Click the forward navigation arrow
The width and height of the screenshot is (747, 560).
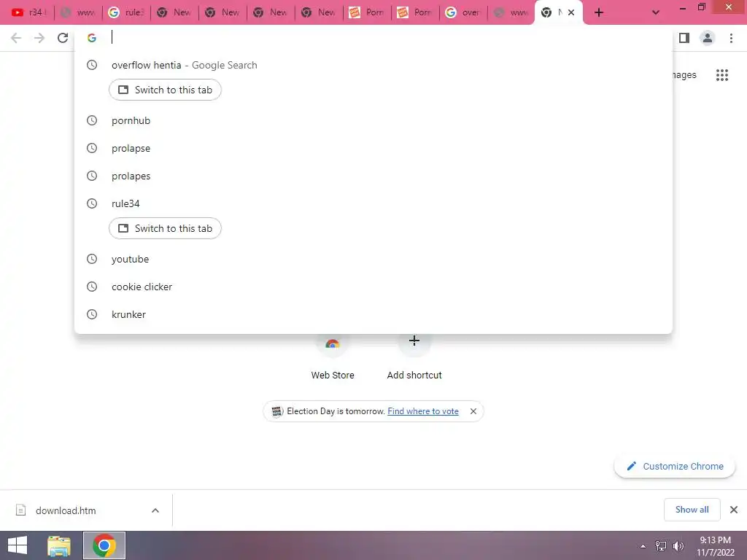click(39, 38)
